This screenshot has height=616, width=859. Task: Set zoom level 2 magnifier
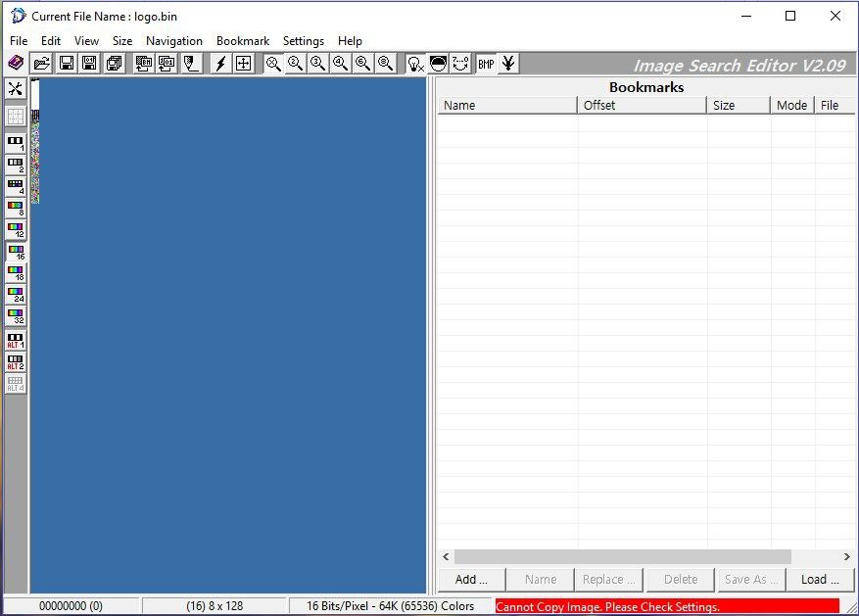pos(295,64)
